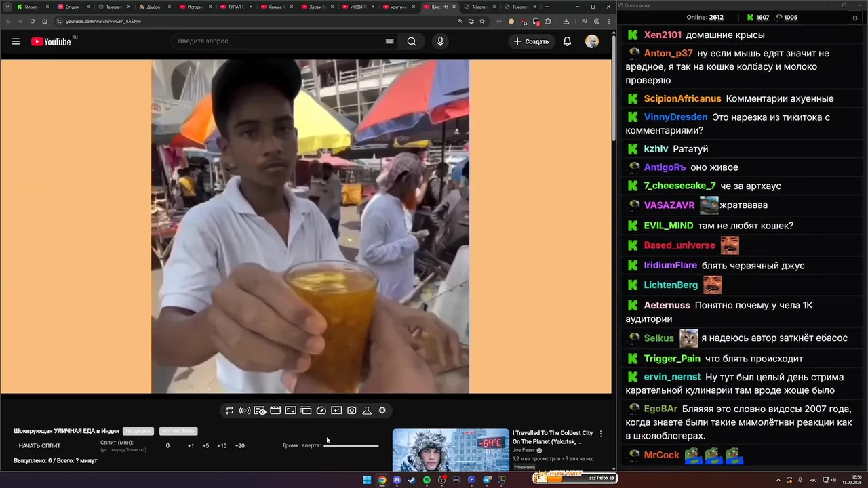868x488 pixels.
Task: Click username VinnyDresden in chat
Action: 675,117
